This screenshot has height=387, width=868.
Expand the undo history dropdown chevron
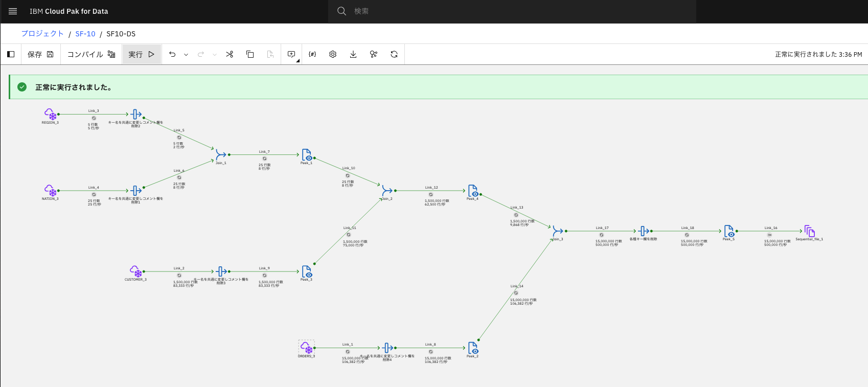tap(186, 54)
